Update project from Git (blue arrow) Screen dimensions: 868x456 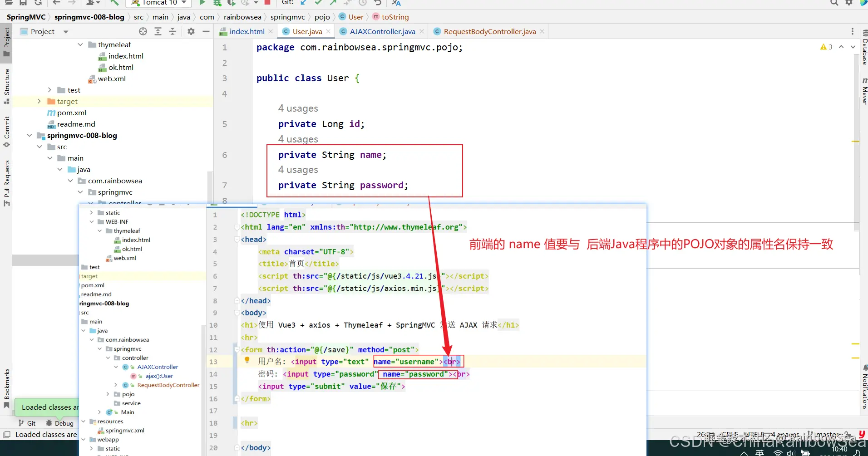pos(303,3)
